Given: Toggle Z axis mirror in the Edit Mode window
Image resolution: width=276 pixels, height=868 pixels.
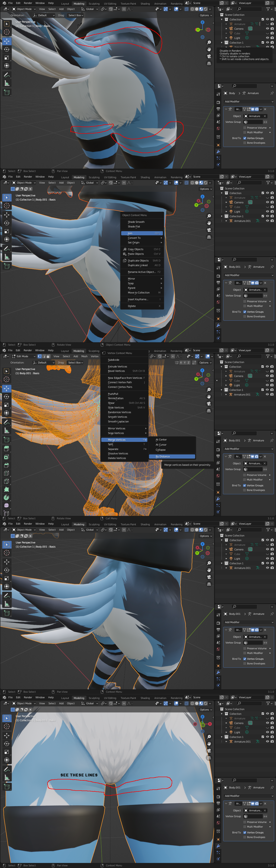Looking at the screenshot, I should tap(188, 363).
